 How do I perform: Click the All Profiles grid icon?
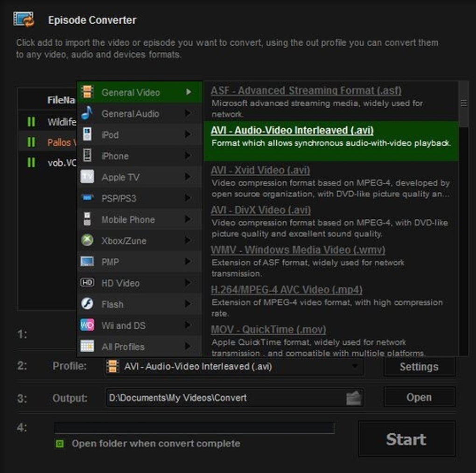[87, 346]
